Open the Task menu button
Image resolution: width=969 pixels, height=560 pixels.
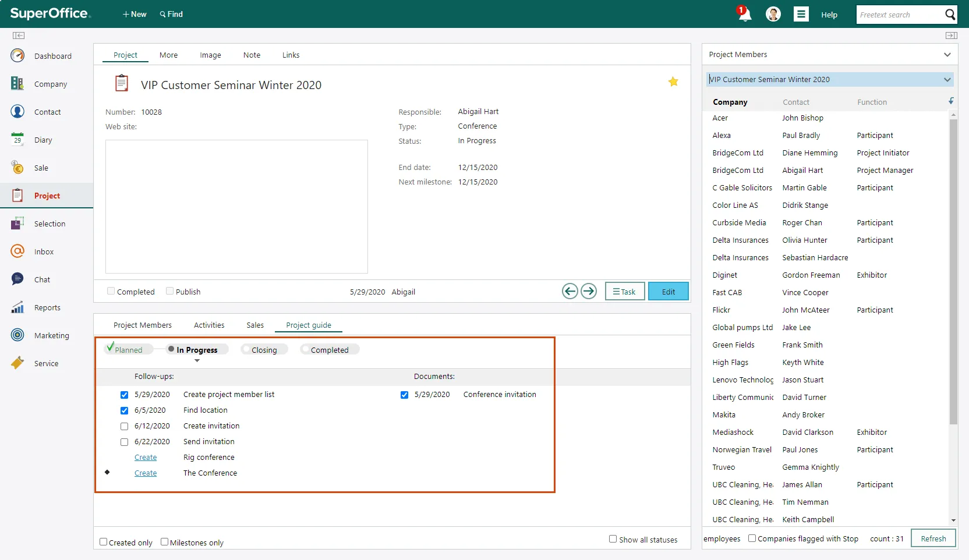pos(625,291)
